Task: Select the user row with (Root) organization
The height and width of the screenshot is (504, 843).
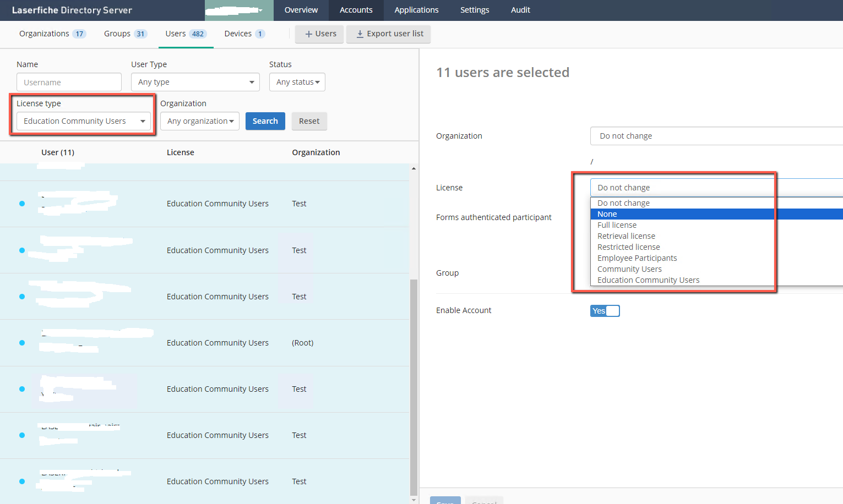Action: pos(204,343)
